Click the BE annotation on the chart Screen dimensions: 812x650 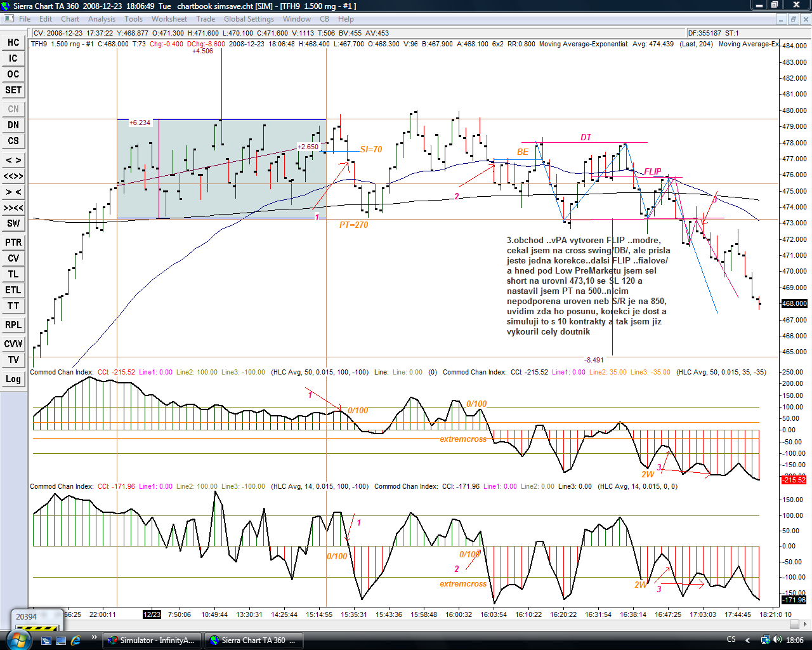pos(523,152)
